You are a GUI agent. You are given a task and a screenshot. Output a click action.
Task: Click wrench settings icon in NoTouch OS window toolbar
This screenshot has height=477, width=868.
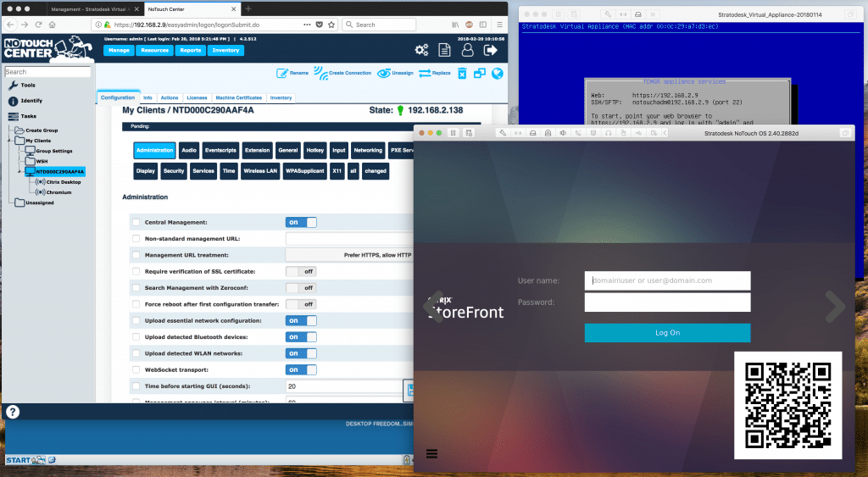(503, 133)
